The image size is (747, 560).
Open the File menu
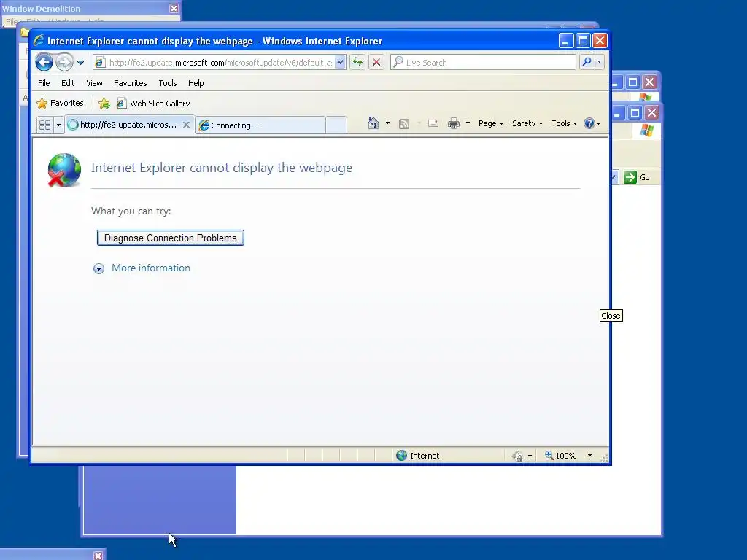(x=44, y=83)
